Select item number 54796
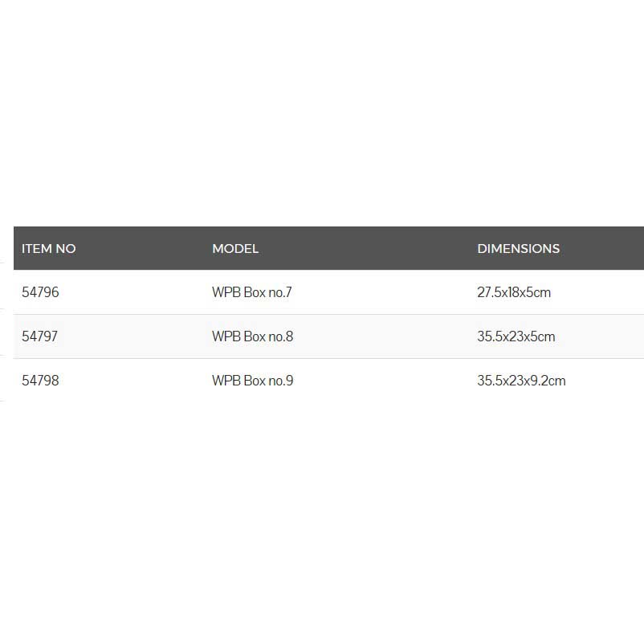This screenshot has height=644, width=644. point(40,292)
